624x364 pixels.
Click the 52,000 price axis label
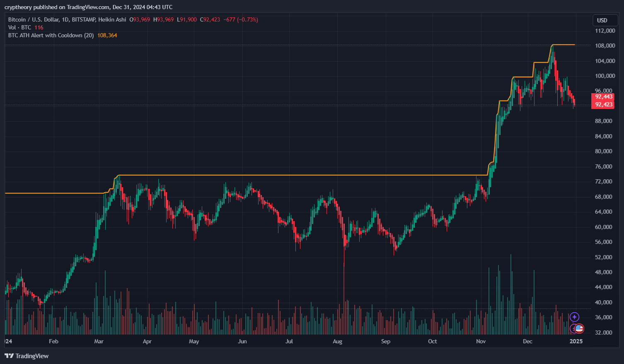pos(604,257)
